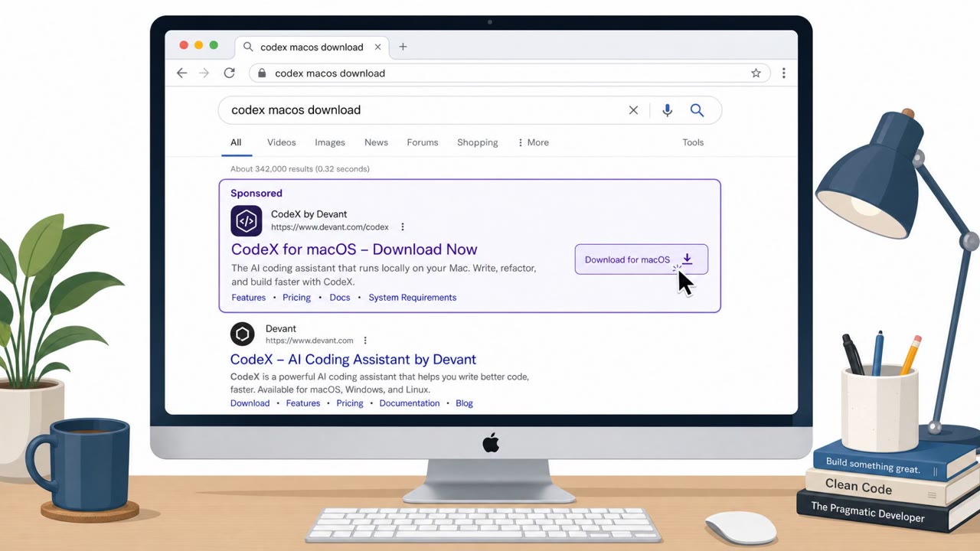Open the options dots beside https://www.devant.com
Screen dimensions: 980x551
[x=365, y=341]
